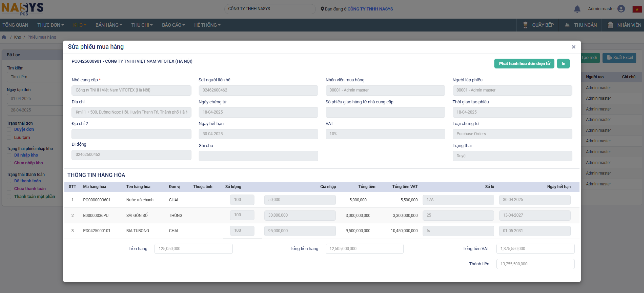Click Giá nhập field for SÀI GÒN SỐ
Screen dimensions: 644x293
point(300,215)
